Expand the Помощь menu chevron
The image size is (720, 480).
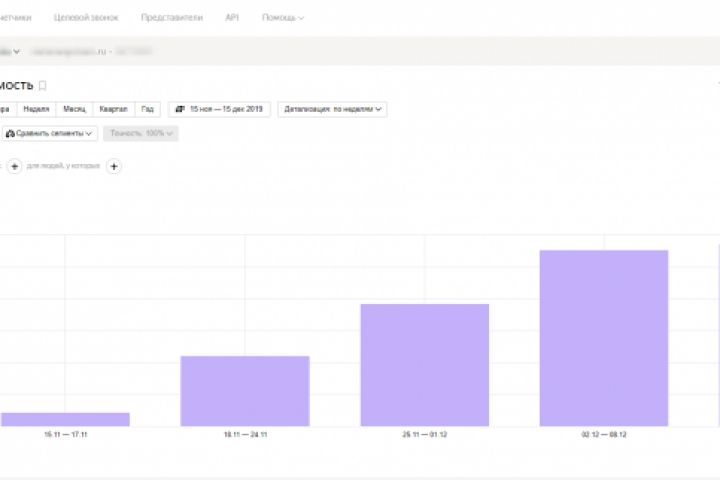301,18
